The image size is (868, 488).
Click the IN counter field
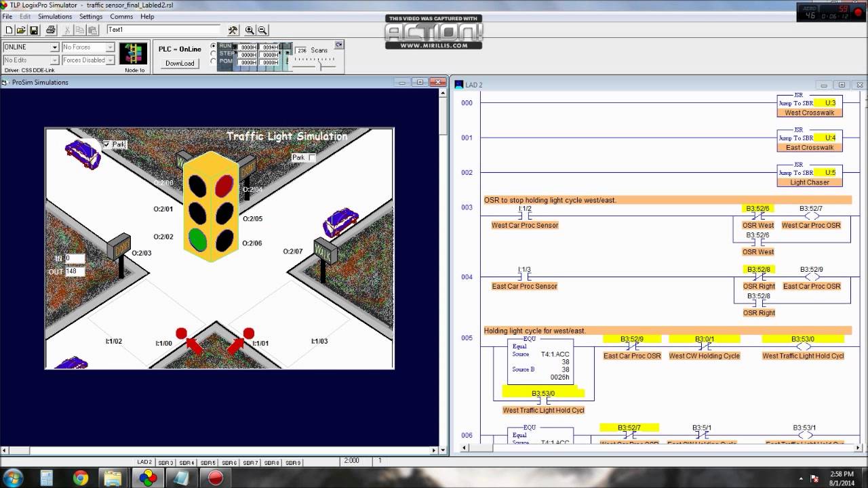pos(75,258)
